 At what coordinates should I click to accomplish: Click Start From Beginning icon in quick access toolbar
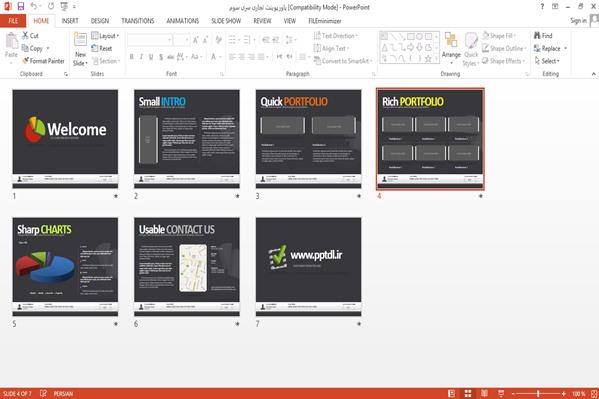[64, 6]
